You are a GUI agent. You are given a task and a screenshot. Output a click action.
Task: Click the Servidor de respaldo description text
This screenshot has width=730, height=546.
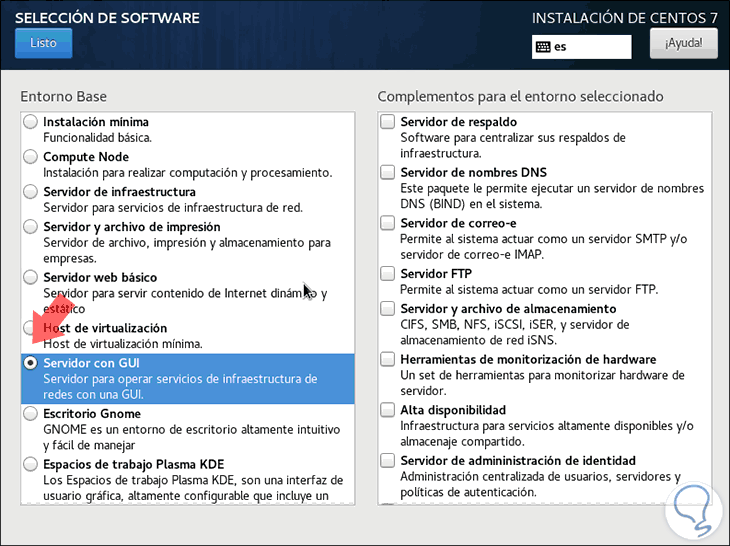coord(513,145)
